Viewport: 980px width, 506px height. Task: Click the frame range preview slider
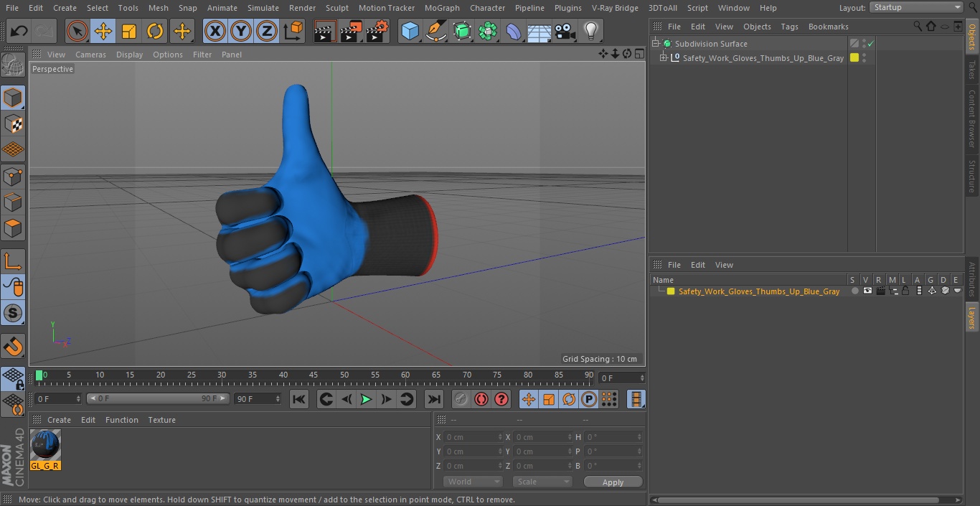(x=158, y=398)
